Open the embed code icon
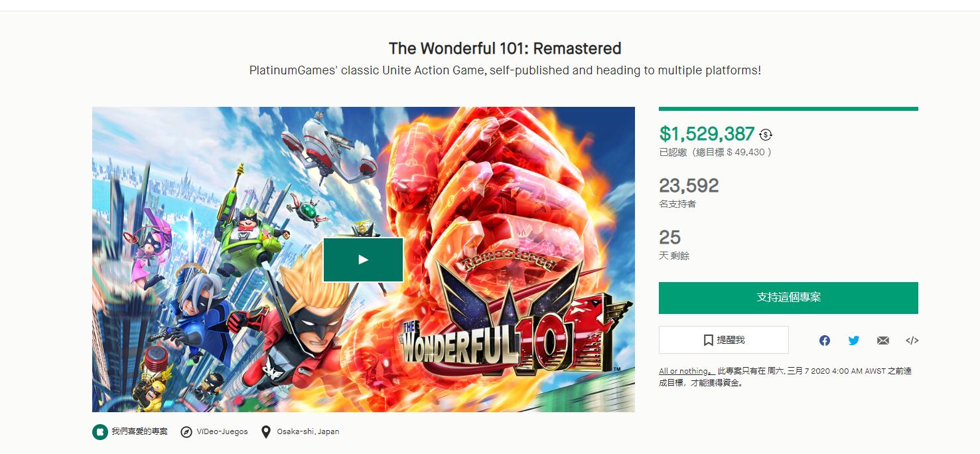 pyautogui.click(x=912, y=340)
